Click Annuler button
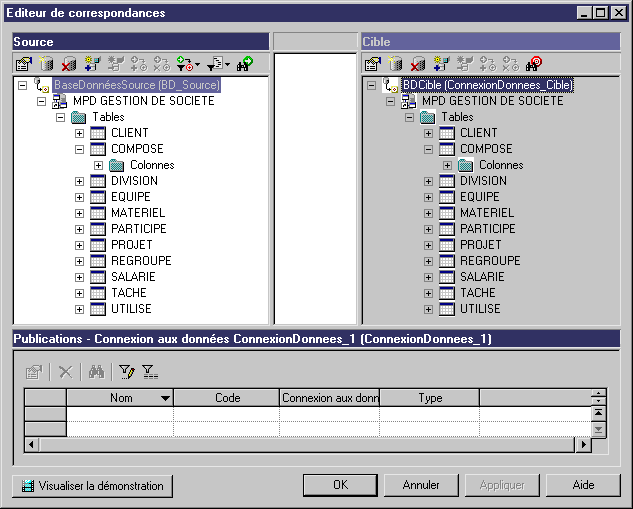The width and height of the screenshot is (633, 509). (x=421, y=485)
